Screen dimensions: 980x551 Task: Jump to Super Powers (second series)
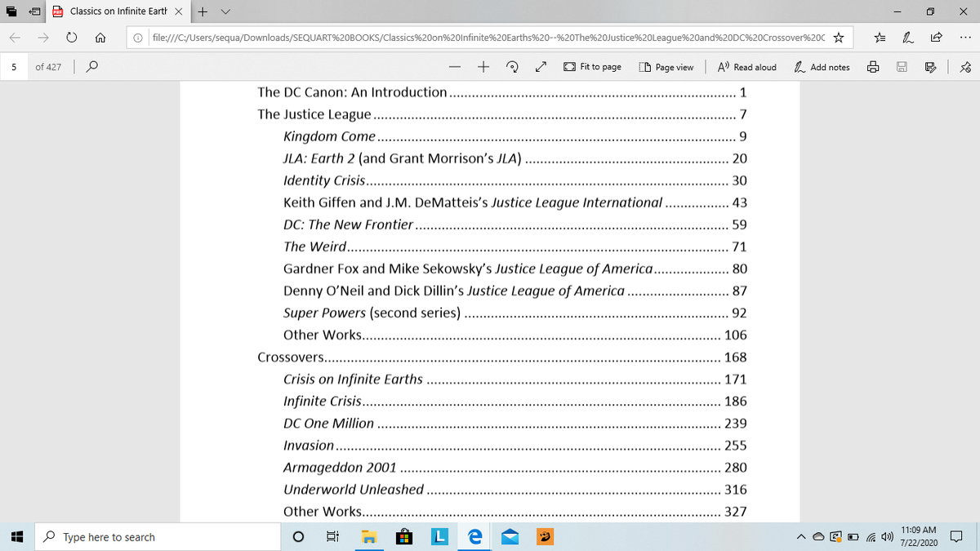(x=514, y=313)
